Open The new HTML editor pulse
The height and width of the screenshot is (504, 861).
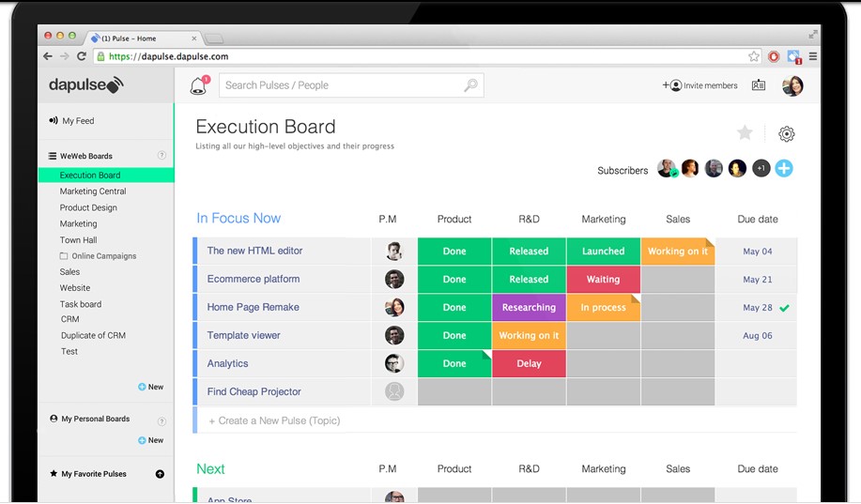coord(254,251)
